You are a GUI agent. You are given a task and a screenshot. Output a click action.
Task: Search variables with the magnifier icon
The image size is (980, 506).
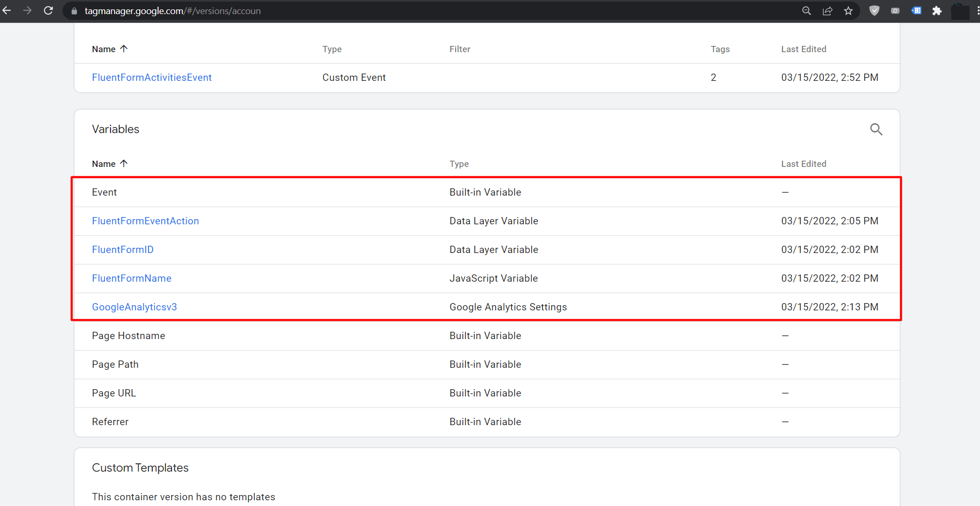point(876,129)
